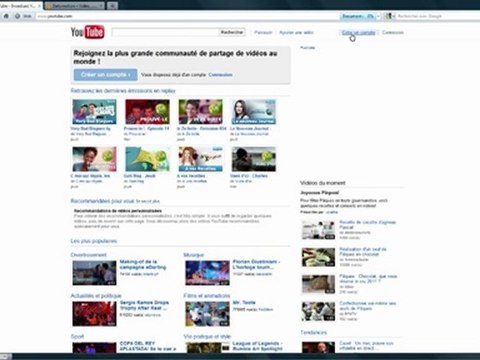Viewport: 480px width, 360px height.
Task: Click Le Nouveau Journal video title
Action: [250, 128]
